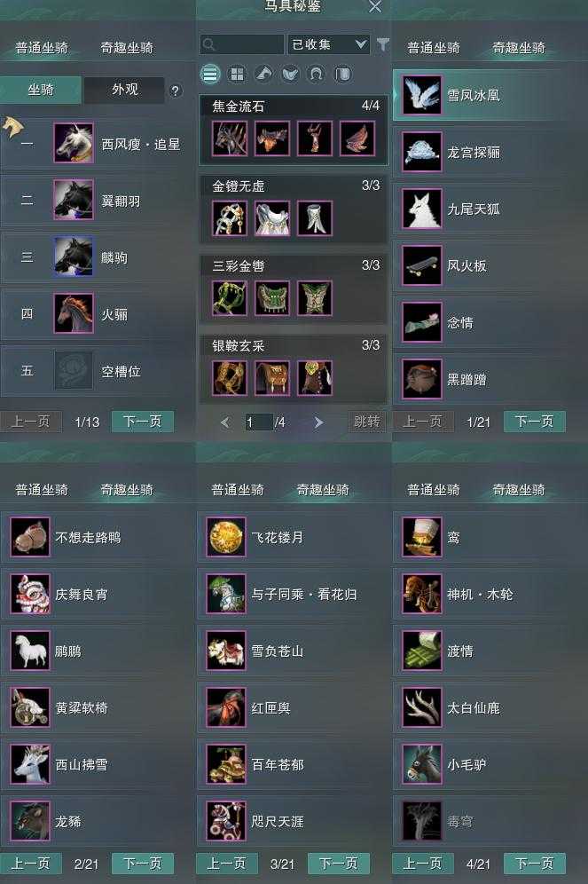This screenshot has width=588, height=884.
Task: Go to next gear page arrow
Action: point(318,422)
